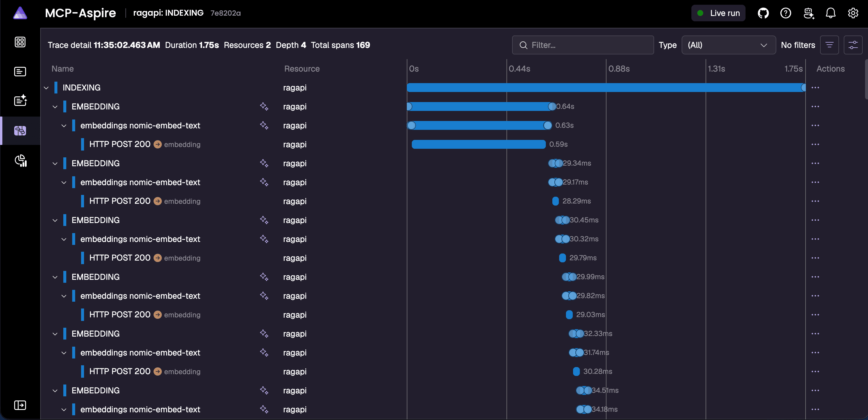Collapse the INDEXING root span
868x420 pixels.
point(46,88)
